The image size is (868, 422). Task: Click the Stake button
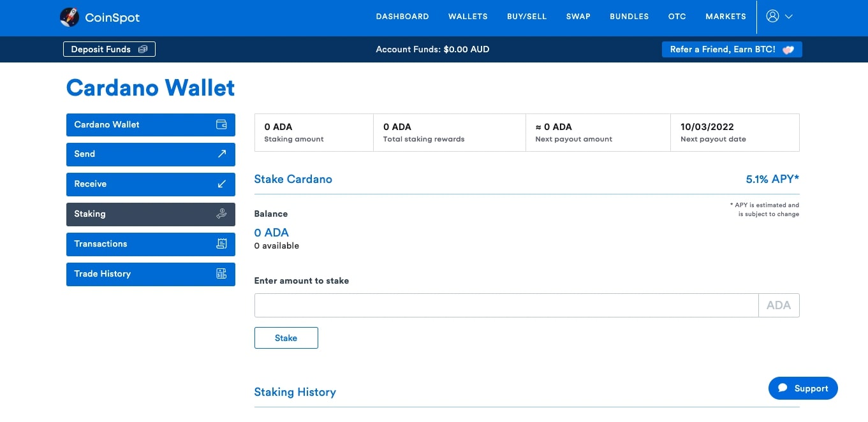pos(286,338)
